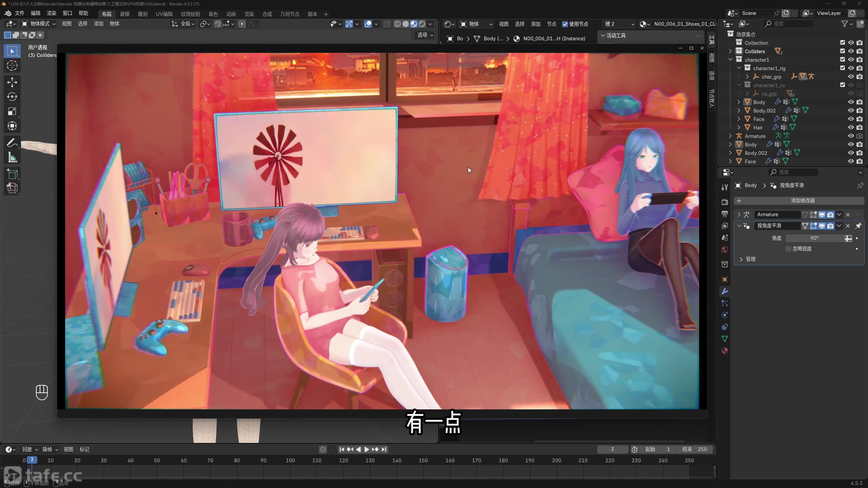Click the 角度 90° slider field
Viewport: 868px width, 488px height.
[814, 238]
